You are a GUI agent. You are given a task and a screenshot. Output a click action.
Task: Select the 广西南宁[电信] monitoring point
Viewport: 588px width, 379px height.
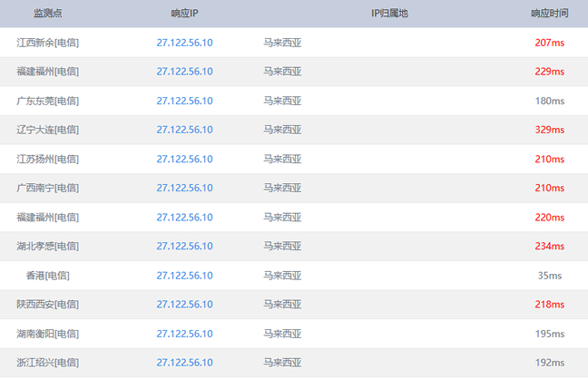47,188
